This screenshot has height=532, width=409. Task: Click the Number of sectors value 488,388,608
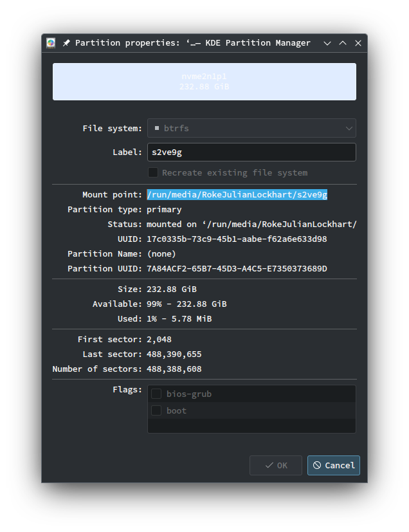coord(174,369)
